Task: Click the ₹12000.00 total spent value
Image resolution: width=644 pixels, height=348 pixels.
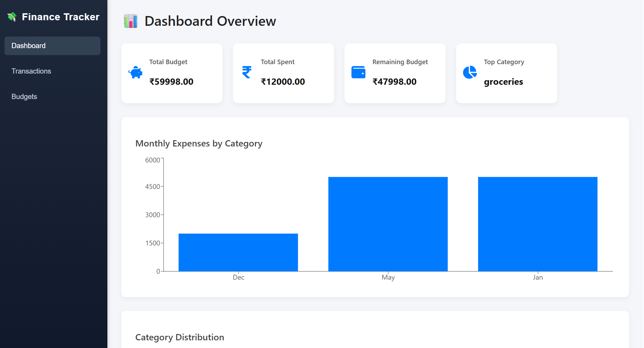Action: pos(283,82)
